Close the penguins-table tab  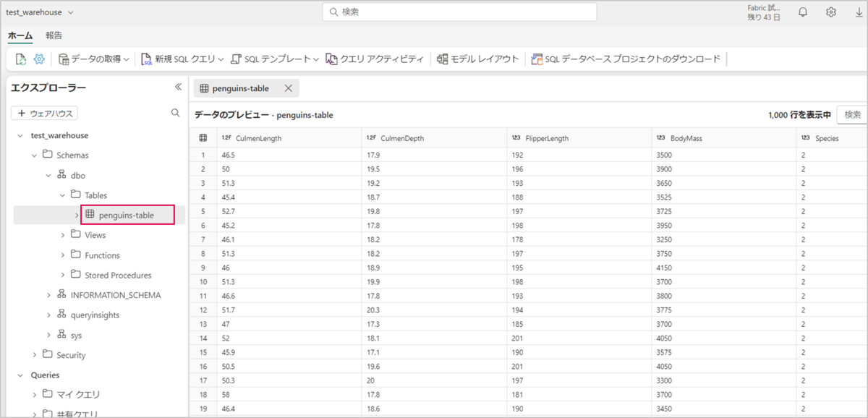tap(288, 88)
